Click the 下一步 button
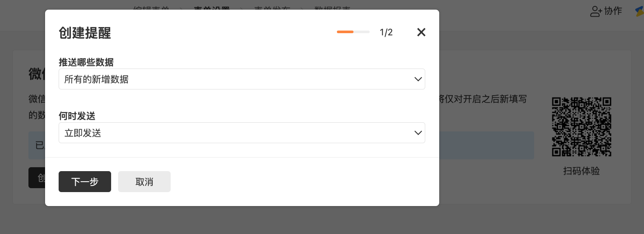 tap(85, 182)
